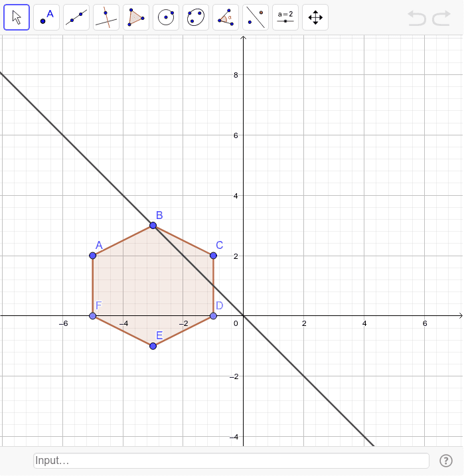The image size is (464, 476).
Task: Select the Ellipse conic tool
Action: (196, 17)
